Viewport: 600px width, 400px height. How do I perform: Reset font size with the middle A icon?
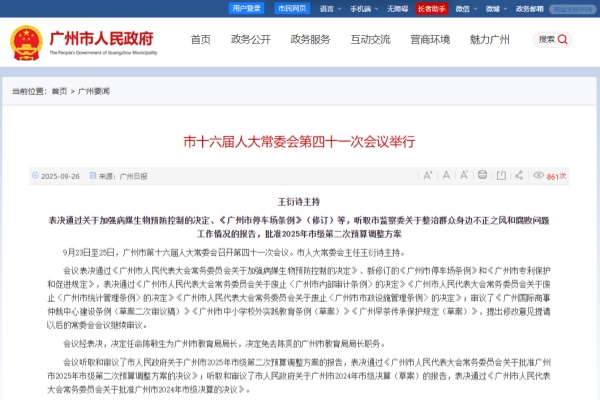click(x=449, y=175)
